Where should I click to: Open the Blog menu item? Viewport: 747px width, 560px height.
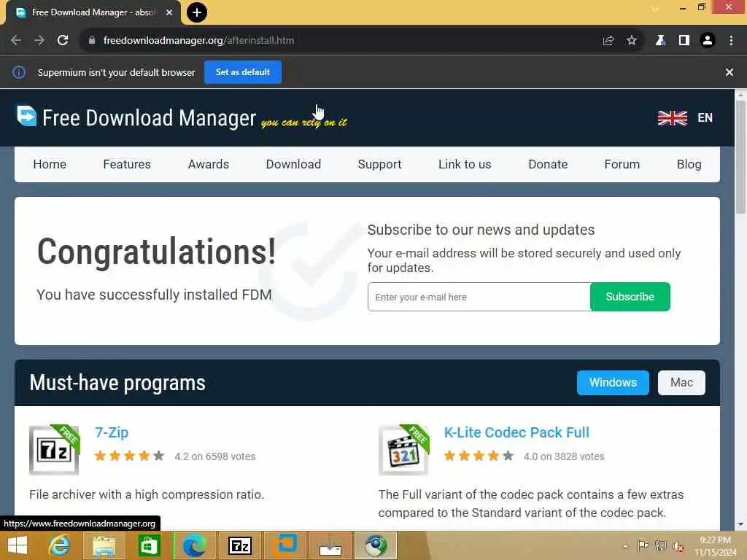pos(689,164)
